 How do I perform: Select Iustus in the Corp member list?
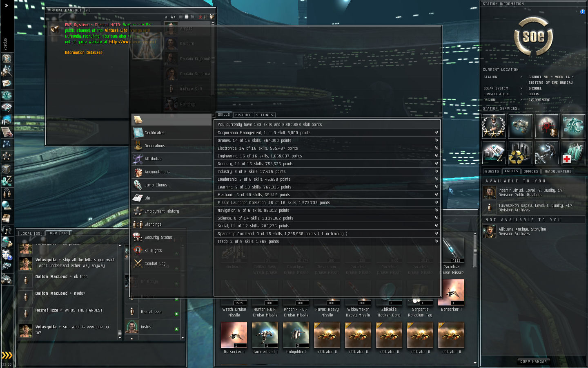click(x=153, y=327)
